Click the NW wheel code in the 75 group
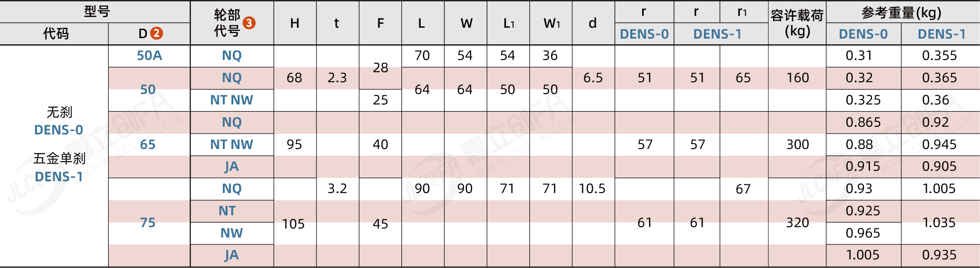The image size is (980, 268). click(231, 233)
